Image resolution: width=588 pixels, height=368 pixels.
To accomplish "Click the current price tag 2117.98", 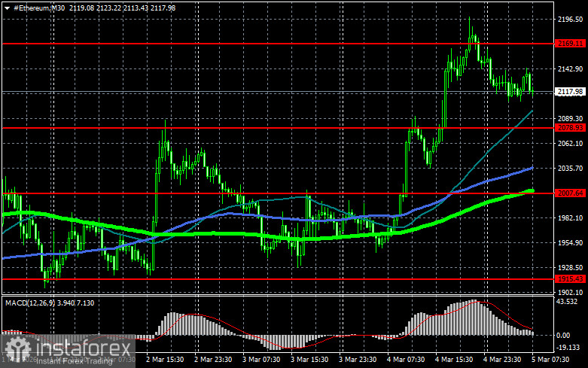I will (x=571, y=92).
